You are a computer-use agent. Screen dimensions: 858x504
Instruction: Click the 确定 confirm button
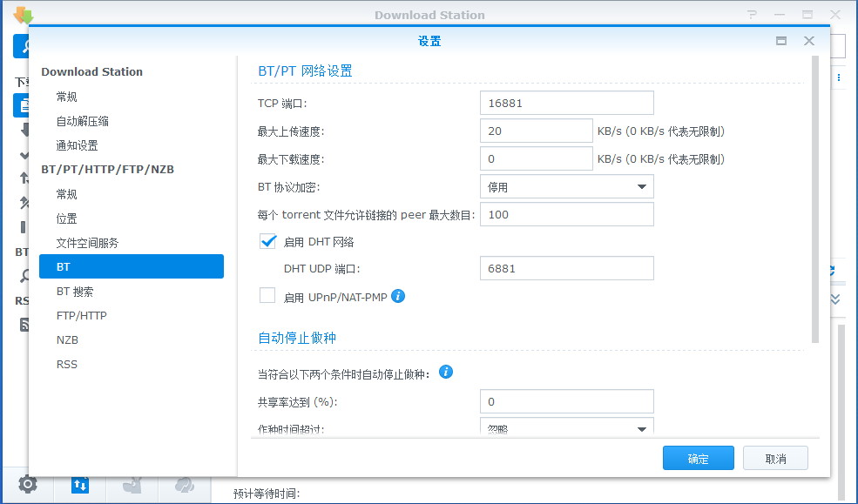[698, 457]
